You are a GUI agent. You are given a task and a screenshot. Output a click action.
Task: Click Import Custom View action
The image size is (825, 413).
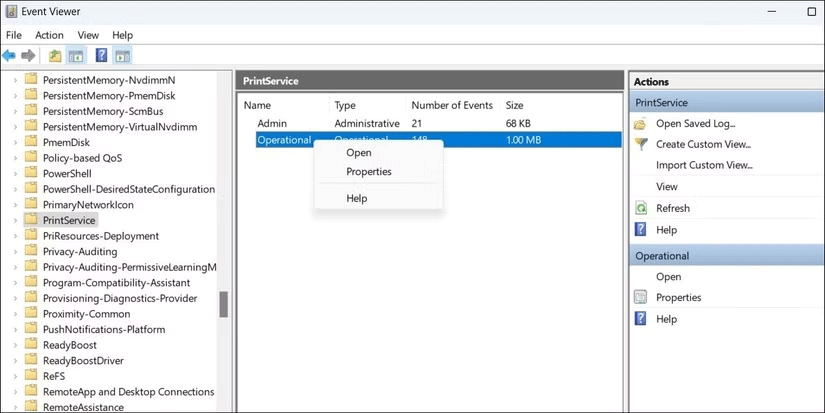coord(703,166)
